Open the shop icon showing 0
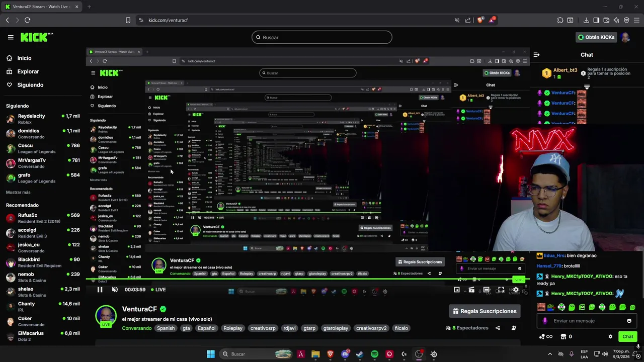Image resolution: width=644 pixels, height=362 pixels. tap(566, 337)
